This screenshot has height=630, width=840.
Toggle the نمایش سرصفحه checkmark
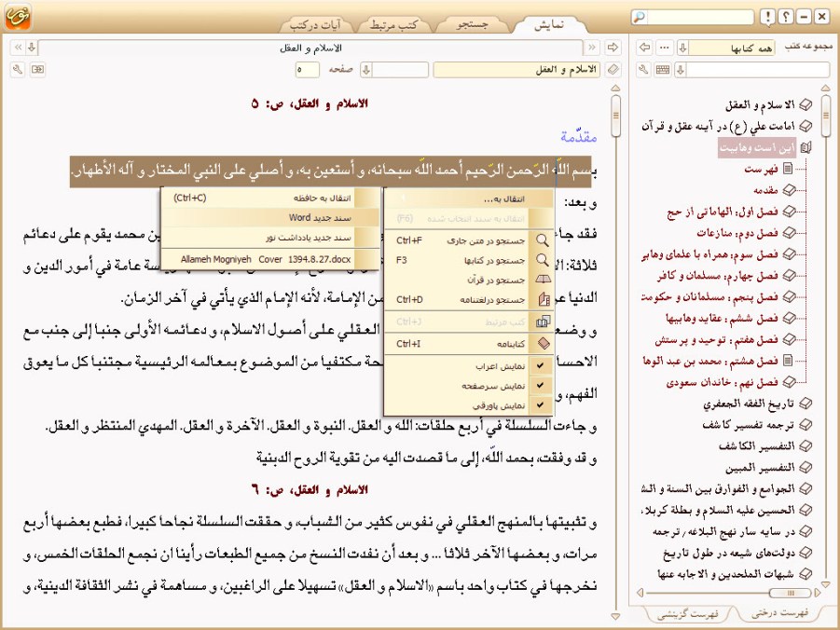pos(541,386)
